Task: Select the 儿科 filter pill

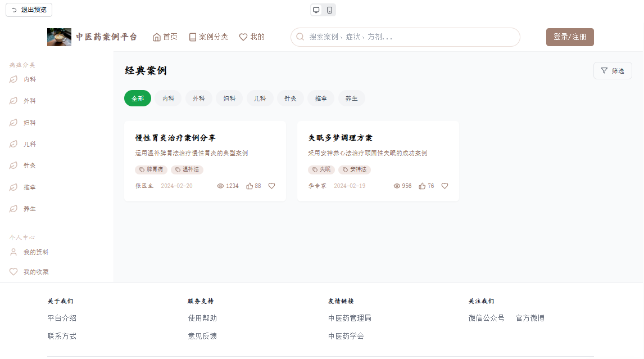Action: [x=260, y=98]
